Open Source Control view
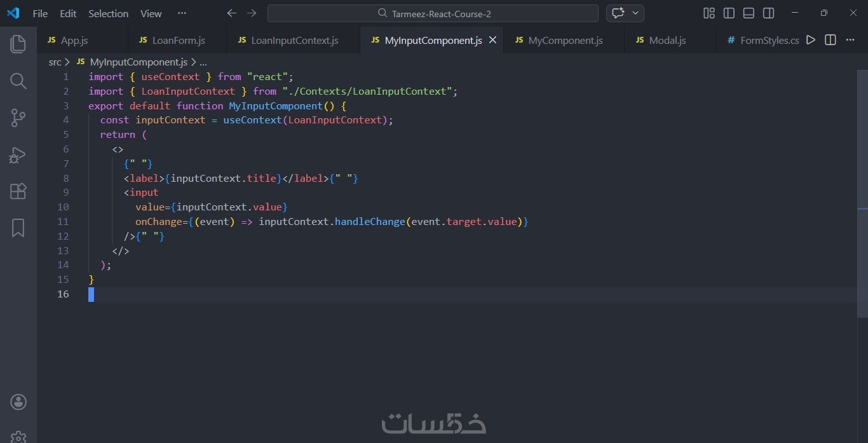Screen dimensions: 868x443 tap(18, 118)
